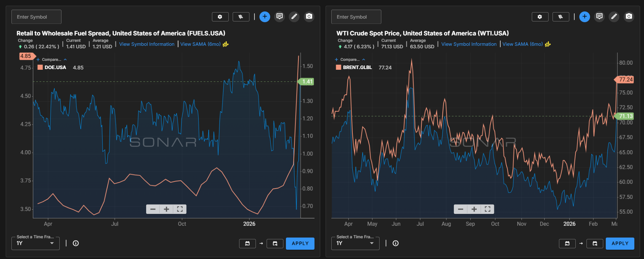Open the start date calendar under FUELS.USA
The image size is (644, 259).
[x=247, y=244]
